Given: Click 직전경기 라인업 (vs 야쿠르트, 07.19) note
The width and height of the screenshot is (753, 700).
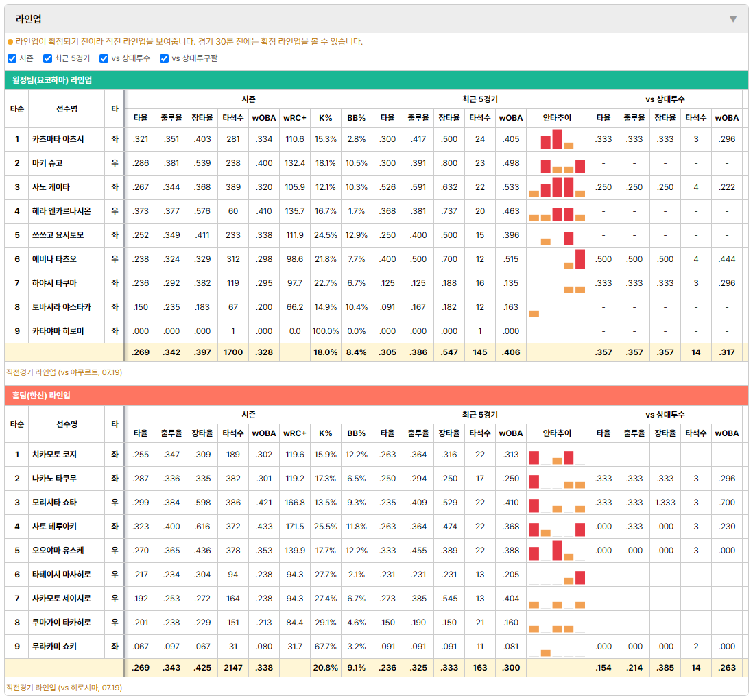Looking at the screenshot, I should (64, 372).
